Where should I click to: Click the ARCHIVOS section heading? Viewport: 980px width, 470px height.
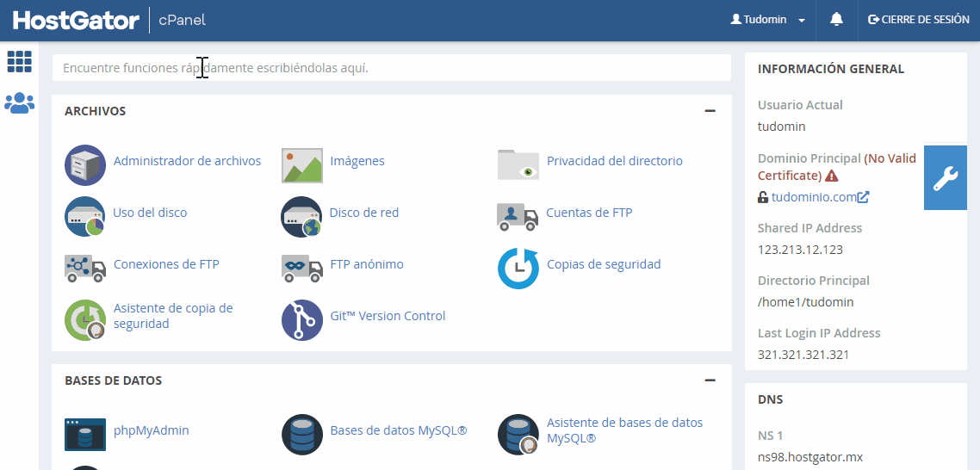pos(95,111)
